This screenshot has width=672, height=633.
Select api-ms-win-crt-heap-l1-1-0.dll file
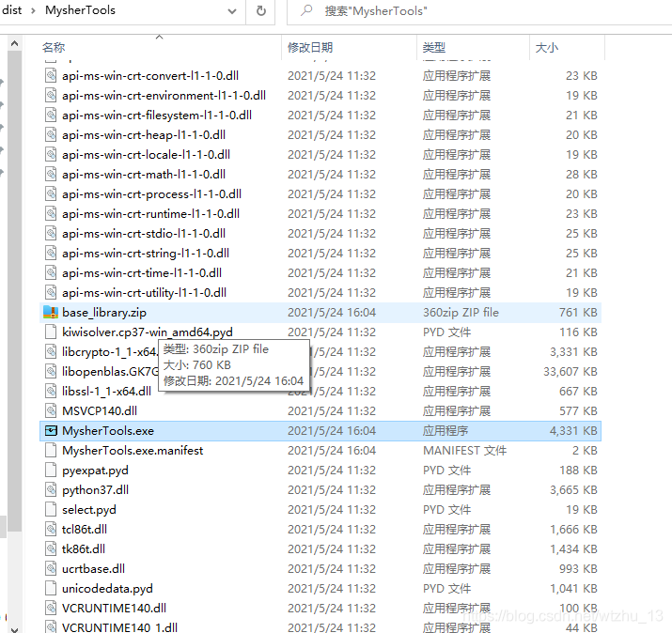pos(144,135)
